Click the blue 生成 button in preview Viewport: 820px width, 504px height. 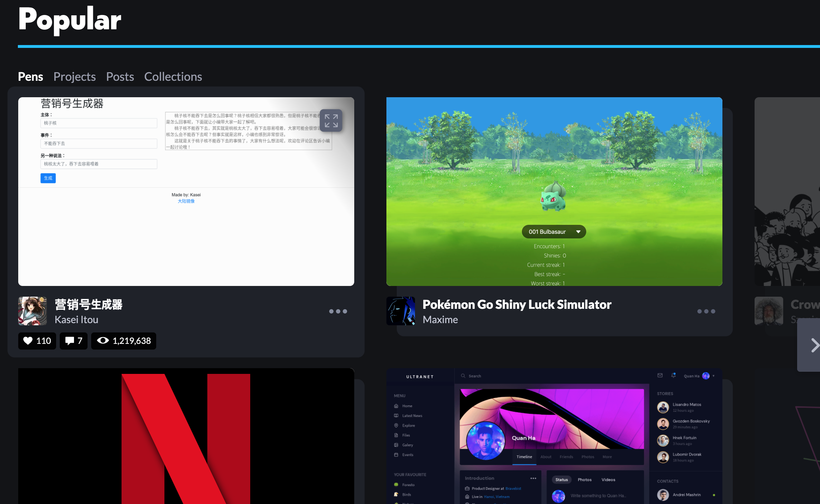pyautogui.click(x=48, y=178)
